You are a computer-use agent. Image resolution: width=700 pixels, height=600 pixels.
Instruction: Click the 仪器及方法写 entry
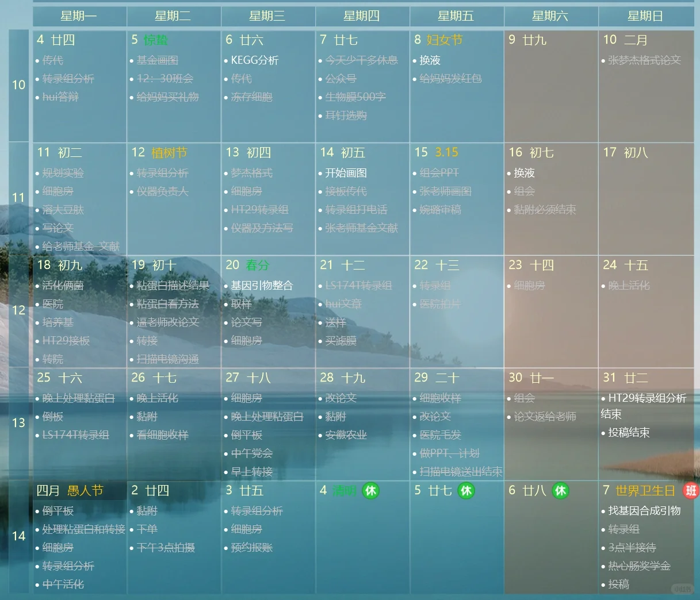pyautogui.click(x=262, y=228)
